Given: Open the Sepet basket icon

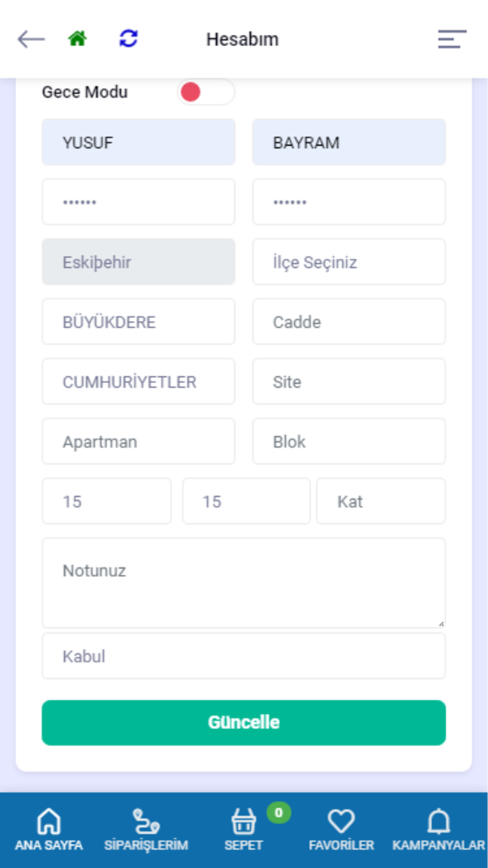Looking at the screenshot, I should [243, 823].
